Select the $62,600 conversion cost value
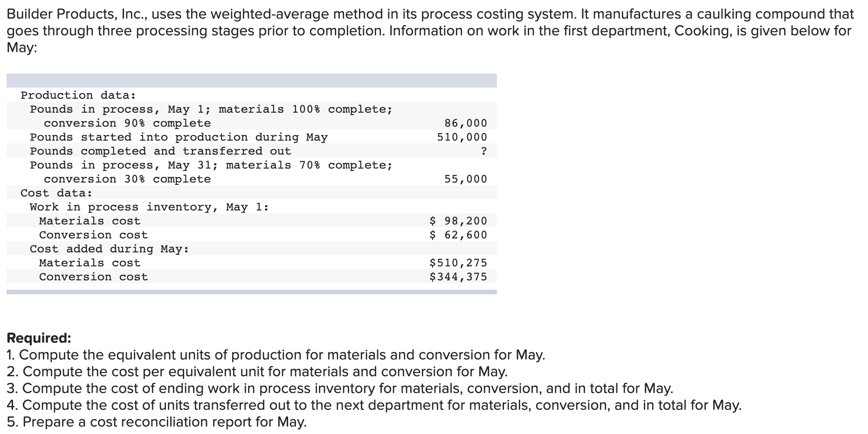868x434 pixels. click(458, 234)
